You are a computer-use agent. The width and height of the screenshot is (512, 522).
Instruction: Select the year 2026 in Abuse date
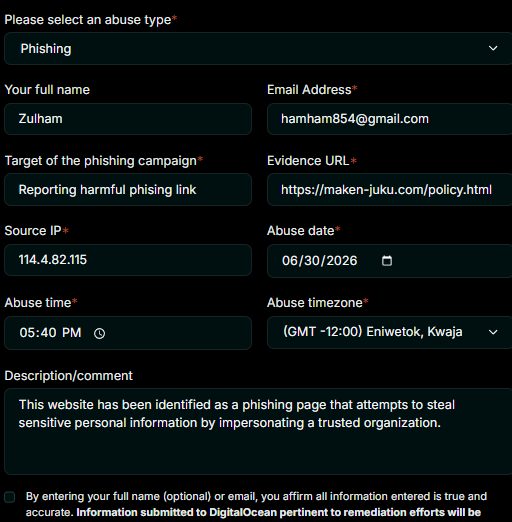click(x=342, y=261)
